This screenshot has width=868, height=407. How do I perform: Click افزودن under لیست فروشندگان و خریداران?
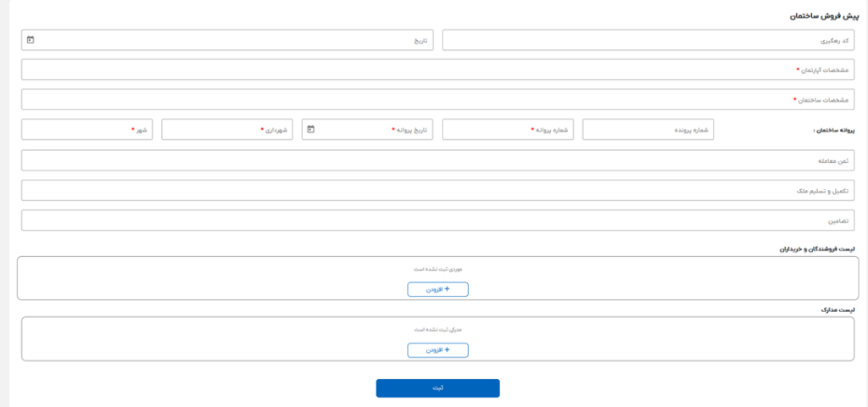(x=437, y=289)
